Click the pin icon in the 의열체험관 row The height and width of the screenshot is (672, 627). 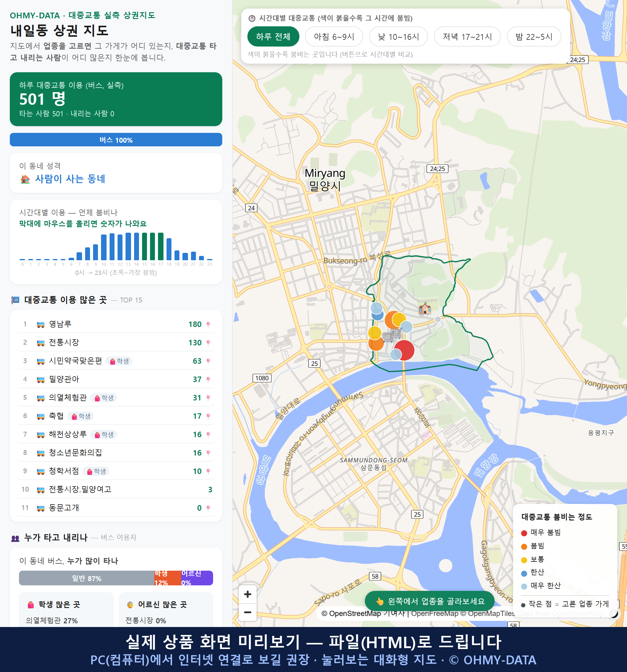click(x=208, y=398)
